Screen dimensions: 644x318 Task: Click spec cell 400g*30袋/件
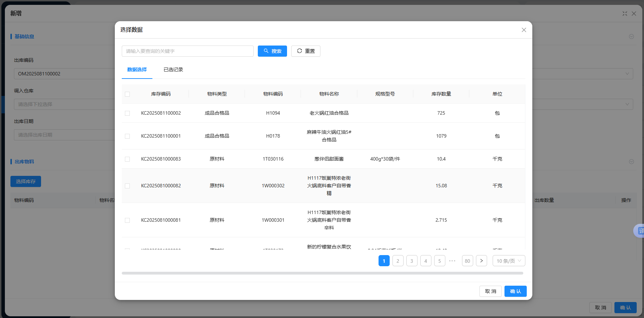[x=385, y=159]
